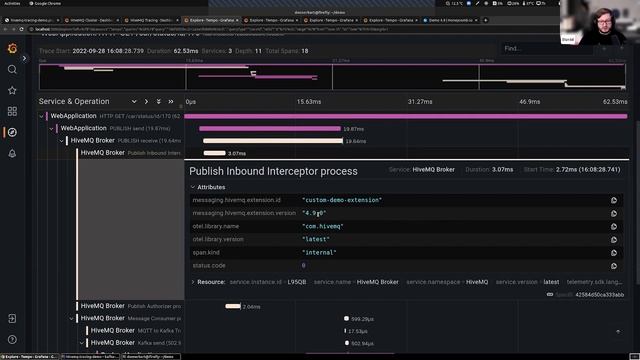
Task: Click the Publish Inbound Interceptor process heading
Action: tap(273, 171)
